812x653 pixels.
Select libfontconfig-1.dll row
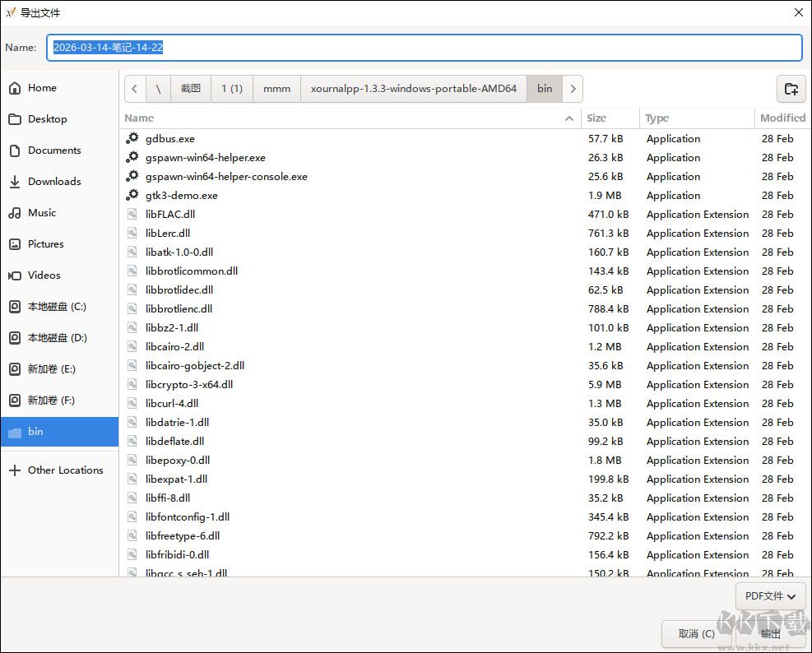coord(465,516)
